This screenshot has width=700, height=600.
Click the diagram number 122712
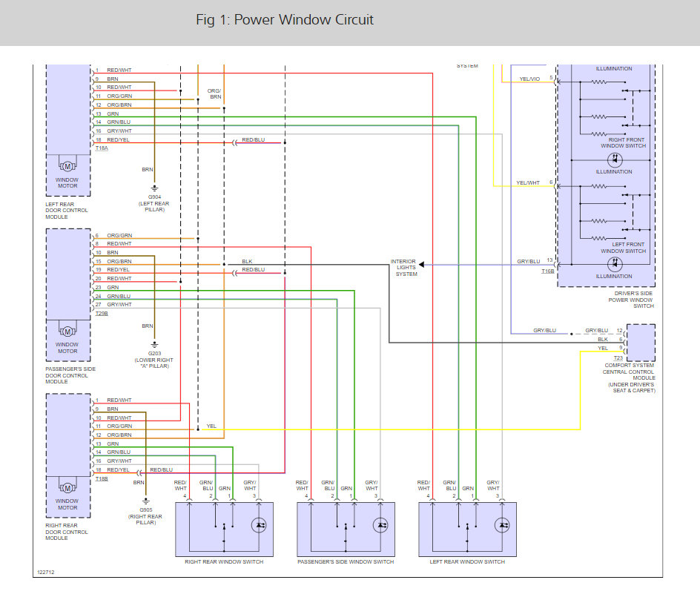[45, 572]
